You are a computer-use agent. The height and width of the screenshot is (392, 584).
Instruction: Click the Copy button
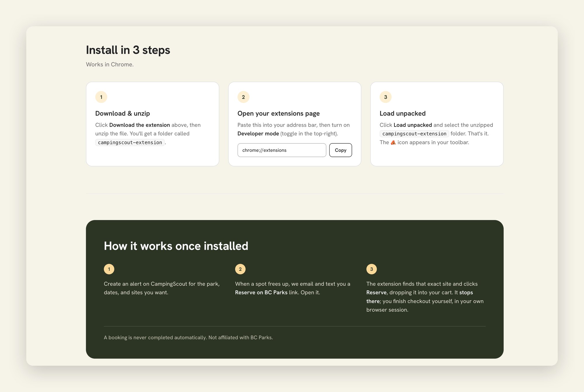(x=340, y=150)
